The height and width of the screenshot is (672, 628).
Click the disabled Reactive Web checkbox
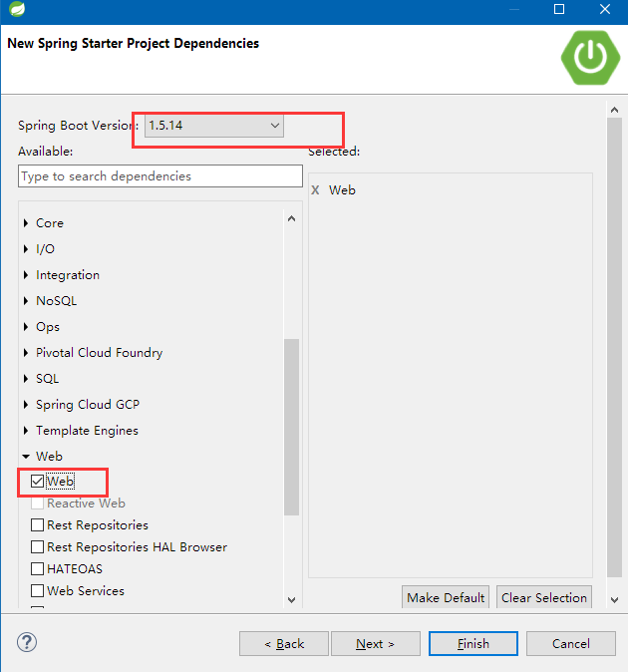coord(37,504)
